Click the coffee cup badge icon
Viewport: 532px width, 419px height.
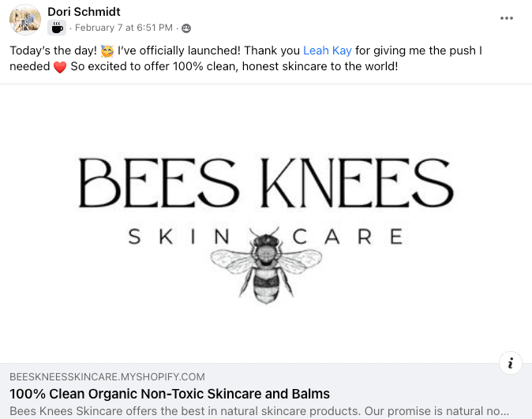tap(57, 28)
